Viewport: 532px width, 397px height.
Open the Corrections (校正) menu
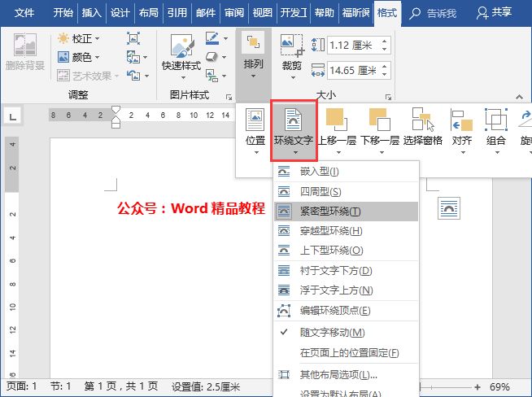[x=79, y=38]
